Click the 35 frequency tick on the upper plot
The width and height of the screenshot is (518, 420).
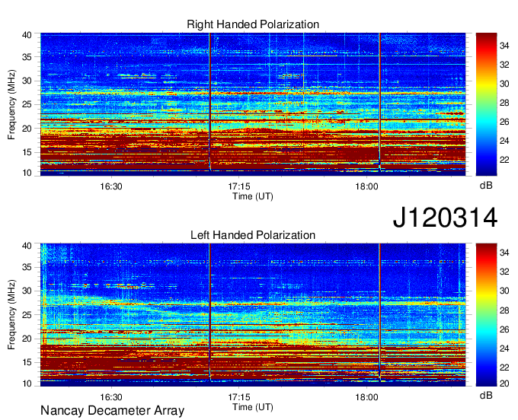click(27, 57)
